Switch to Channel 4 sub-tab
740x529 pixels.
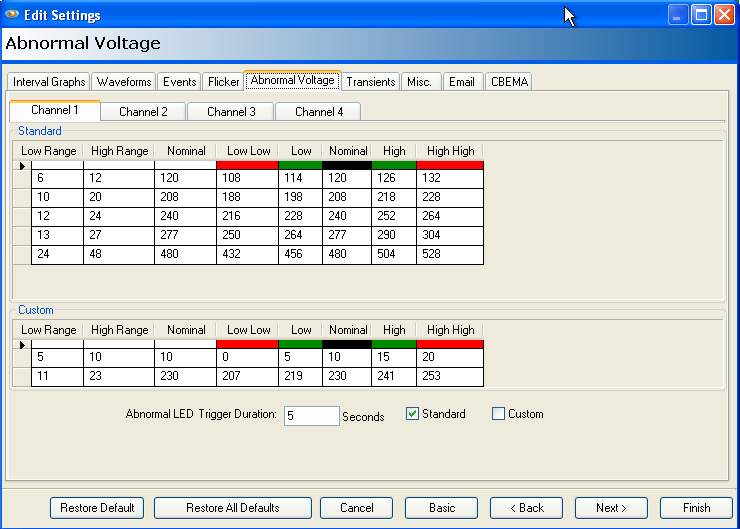click(x=319, y=112)
